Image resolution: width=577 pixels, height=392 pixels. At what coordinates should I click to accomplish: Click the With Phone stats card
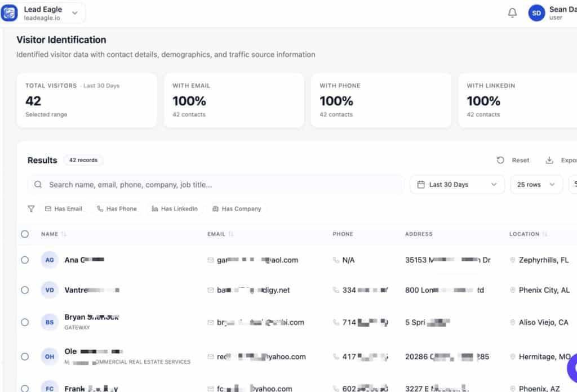click(x=381, y=100)
